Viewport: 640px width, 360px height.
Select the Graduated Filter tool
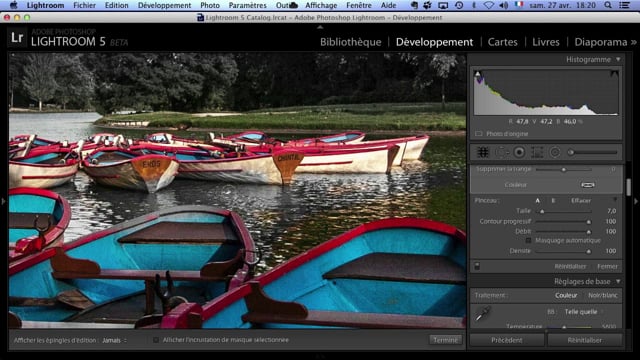[x=537, y=152]
